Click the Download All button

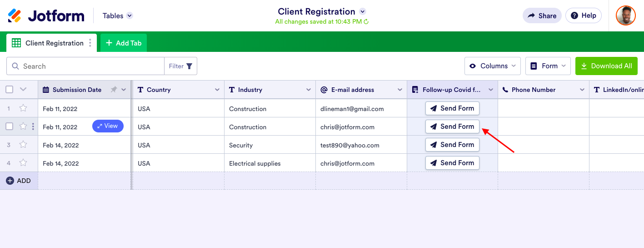coord(606,66)
